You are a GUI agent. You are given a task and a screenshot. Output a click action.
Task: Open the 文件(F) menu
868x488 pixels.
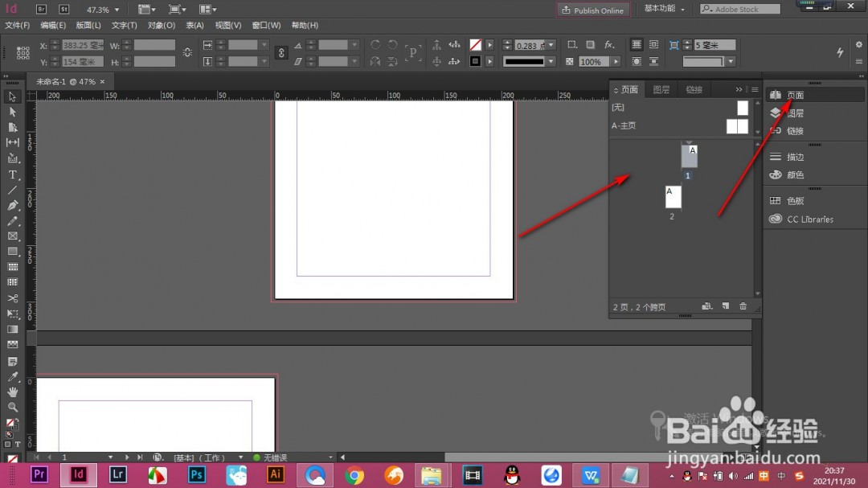click(x=17, y=26)
